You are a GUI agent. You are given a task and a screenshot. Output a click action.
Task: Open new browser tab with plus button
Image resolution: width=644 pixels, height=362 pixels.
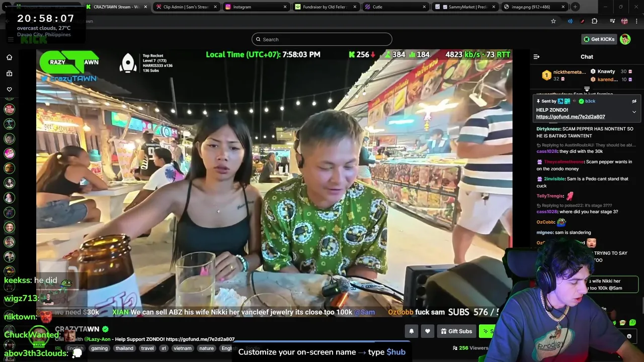(x=575, y=7)
